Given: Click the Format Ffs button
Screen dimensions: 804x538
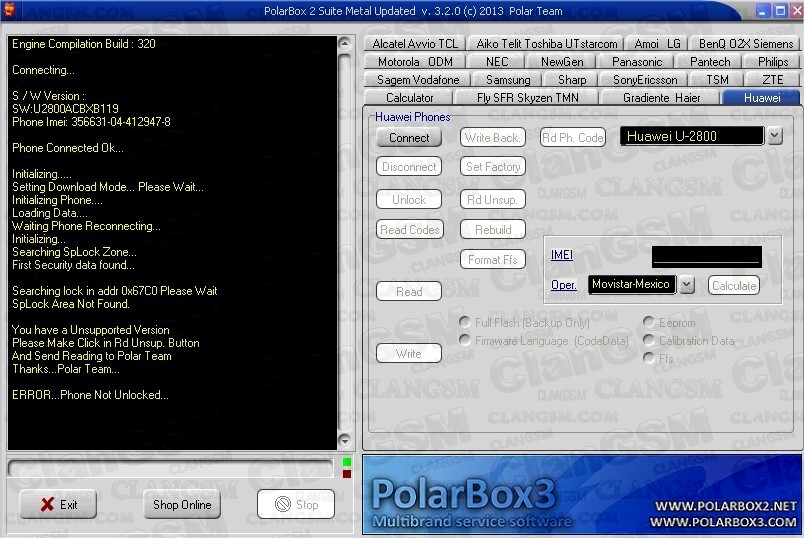Looking at the screenshot, I should click(493, 260).
